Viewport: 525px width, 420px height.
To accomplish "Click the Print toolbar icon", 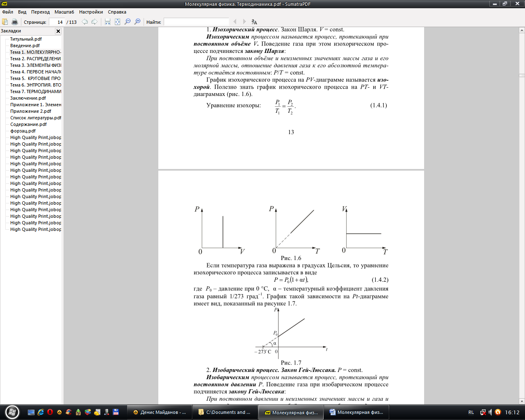I will (x=15, y=22).
